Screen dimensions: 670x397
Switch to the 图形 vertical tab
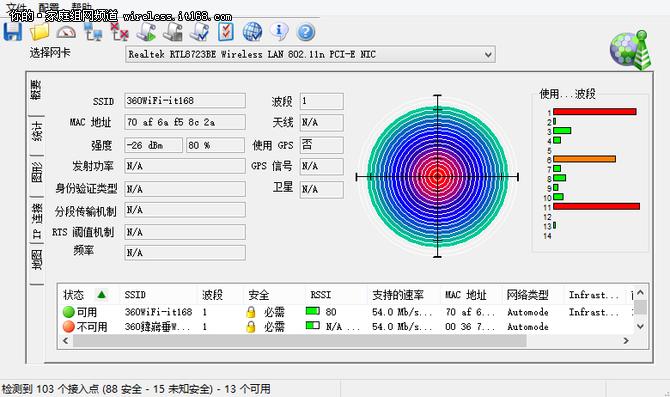(36, 172)
